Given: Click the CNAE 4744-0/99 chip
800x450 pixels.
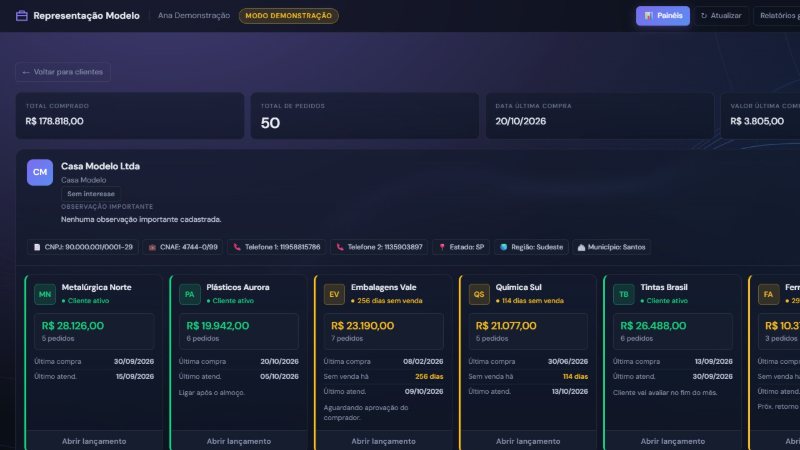Looking at the screenshot, I should [x=183, y=247].
